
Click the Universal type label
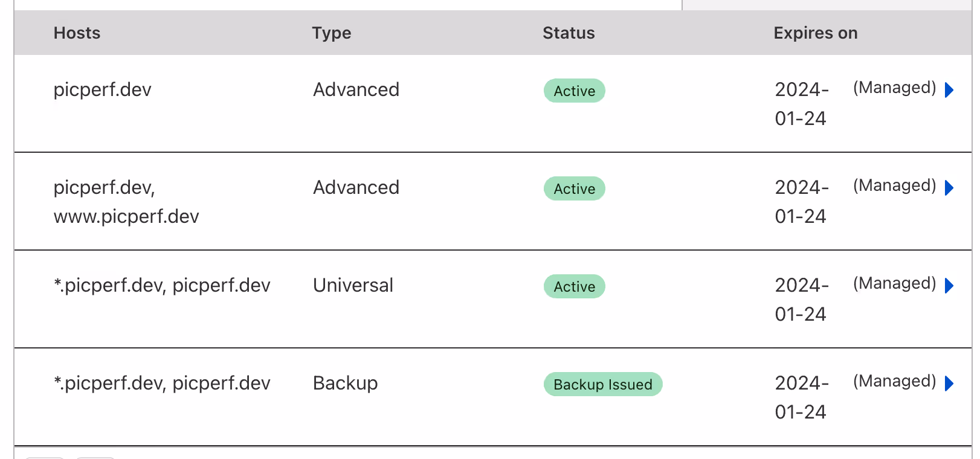point(353,285)
